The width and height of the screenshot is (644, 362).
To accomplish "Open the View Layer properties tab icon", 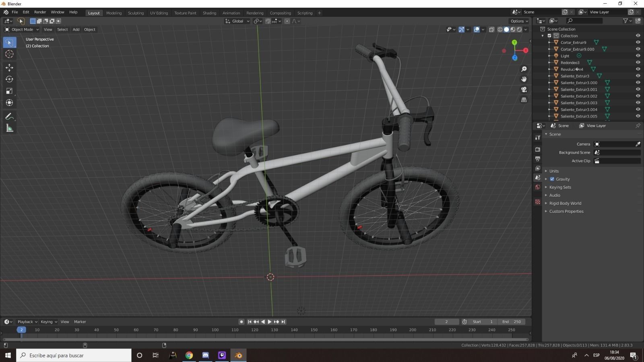I will click(x=537, y=168).
